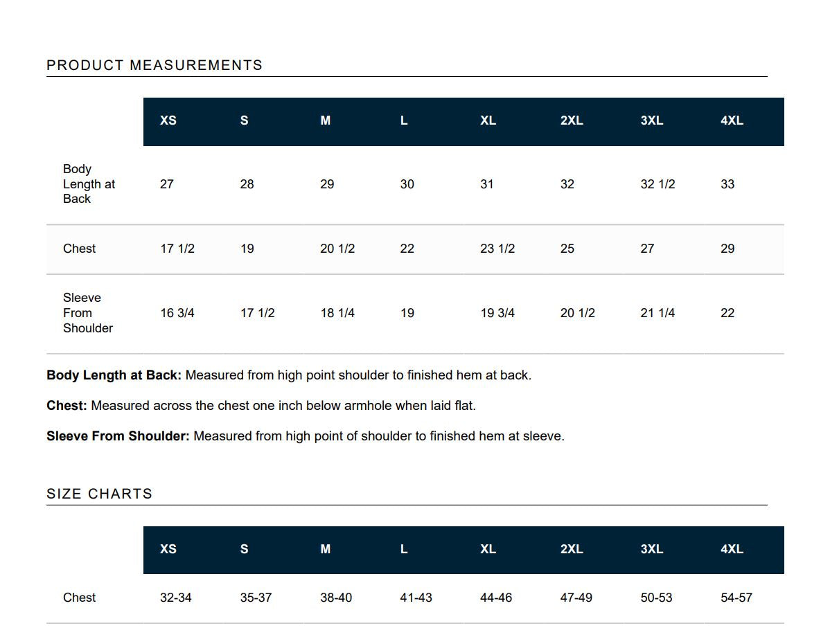The width and height of the screenshot is (830, 644).
Task: Select the 20 1/2 sleeve value for 2XL
Action: coord(578,313)
